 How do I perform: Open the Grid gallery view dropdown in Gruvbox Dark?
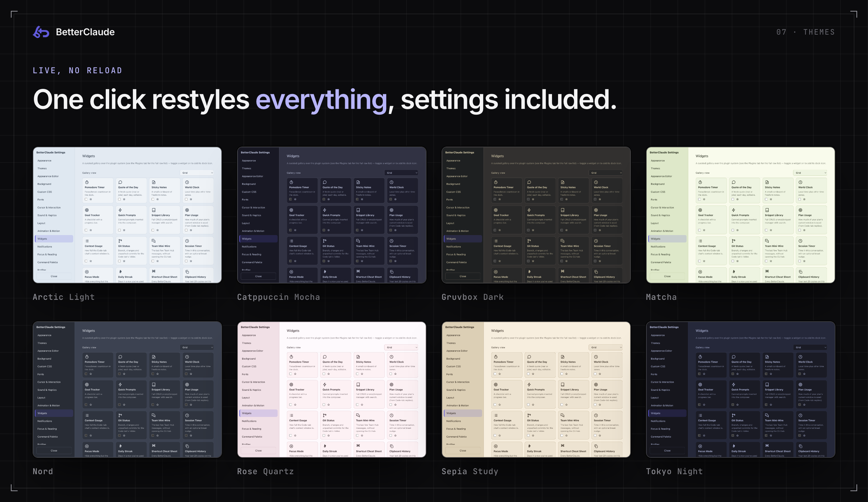tap(606, 173)
